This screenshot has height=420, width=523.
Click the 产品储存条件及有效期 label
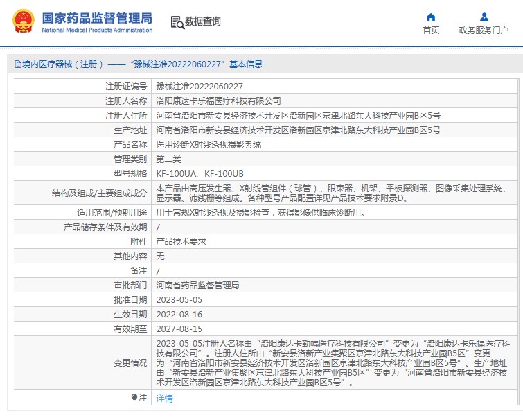coord(105,227)
